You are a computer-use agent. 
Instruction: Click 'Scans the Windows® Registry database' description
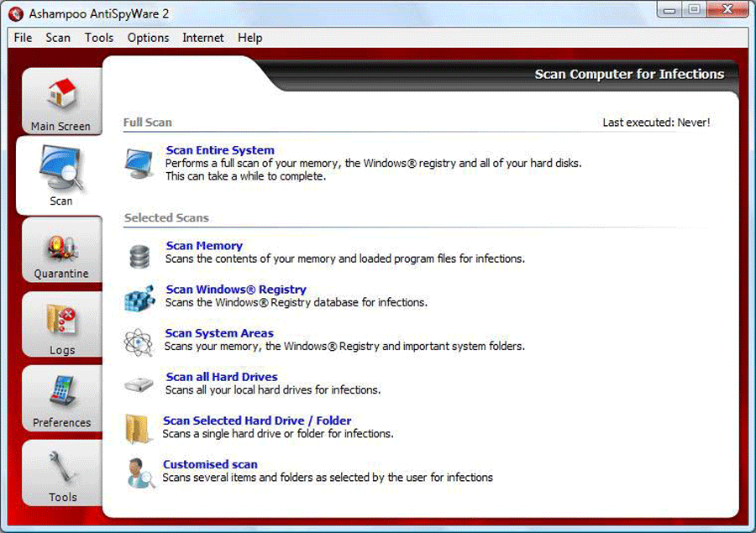click(296, 303)
